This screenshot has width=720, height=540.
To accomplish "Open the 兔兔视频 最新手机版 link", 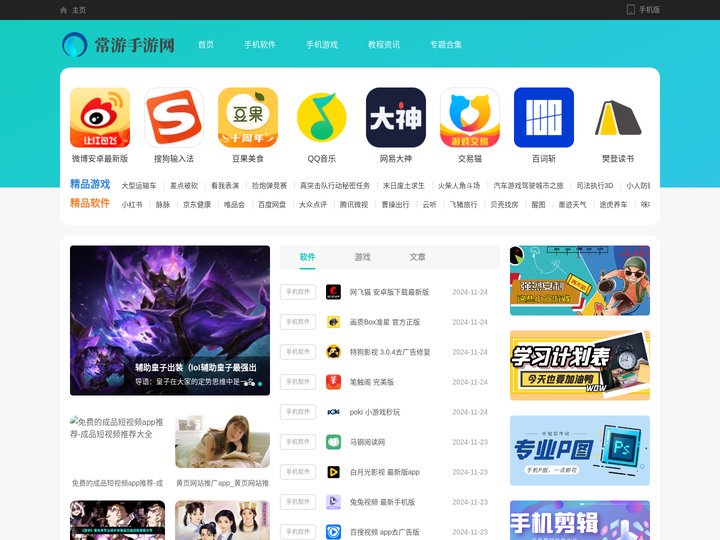I will (382, 502).
